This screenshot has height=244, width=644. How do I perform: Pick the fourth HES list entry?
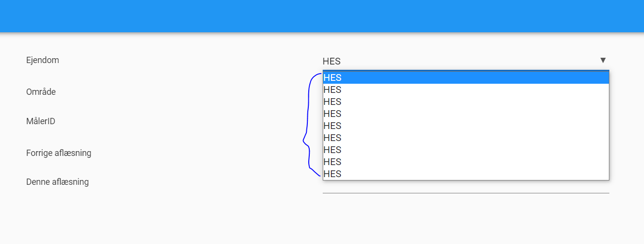pyautogui.click(x=466, y=114)
